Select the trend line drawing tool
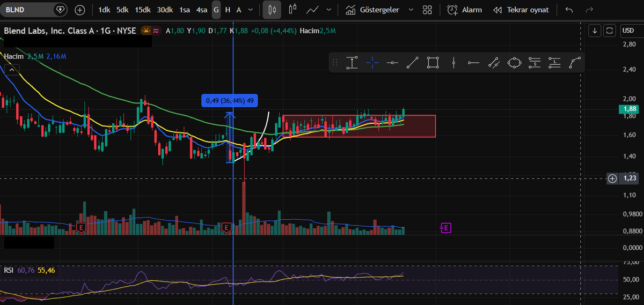This screenshot has height=305, width=644. 412,63
